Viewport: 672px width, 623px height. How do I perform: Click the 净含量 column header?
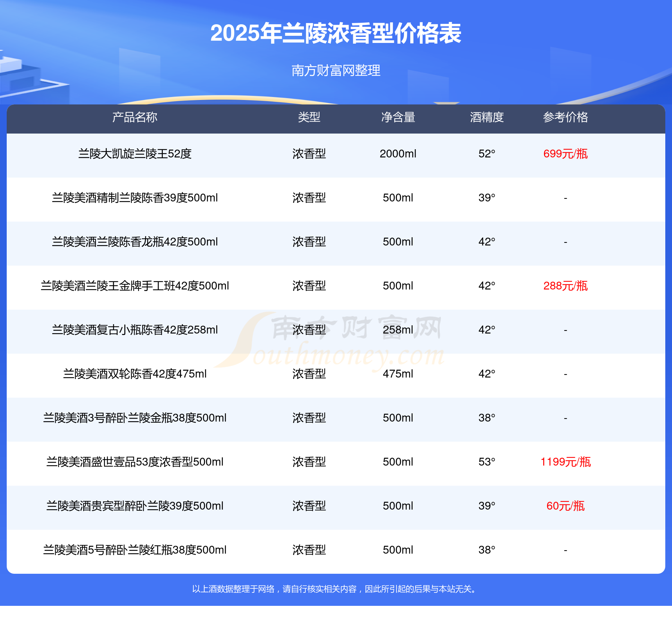pos(398,117)
